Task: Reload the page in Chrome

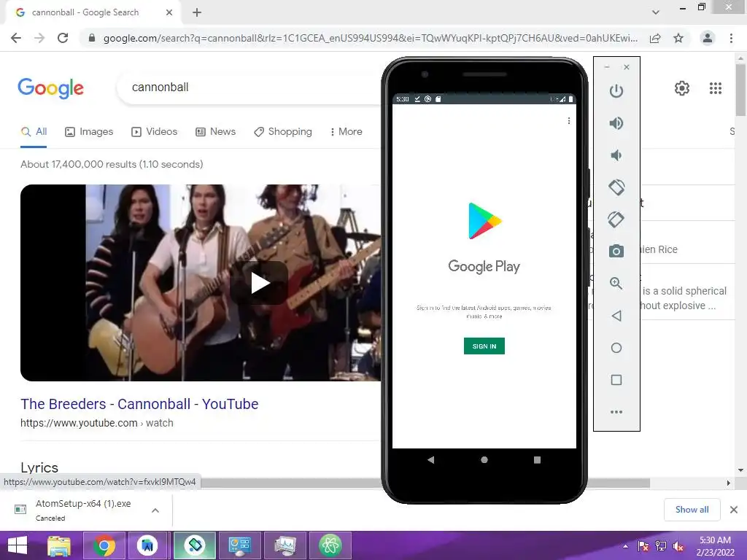Action: pos(63,38)
